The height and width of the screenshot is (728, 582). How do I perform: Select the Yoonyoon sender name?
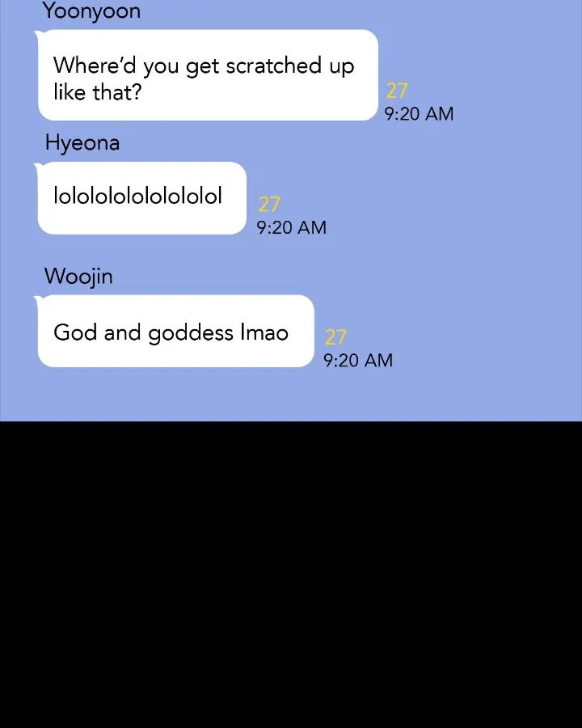click(x=92, y=11)
